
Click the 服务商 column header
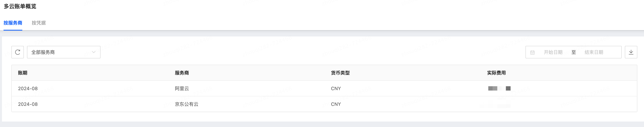182,73
